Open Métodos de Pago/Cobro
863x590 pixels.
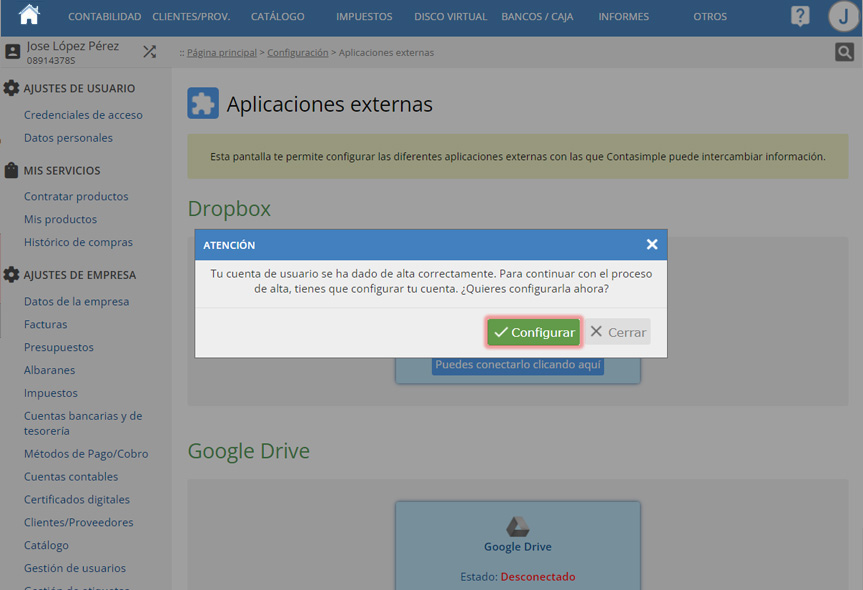[x=86, y=454]
